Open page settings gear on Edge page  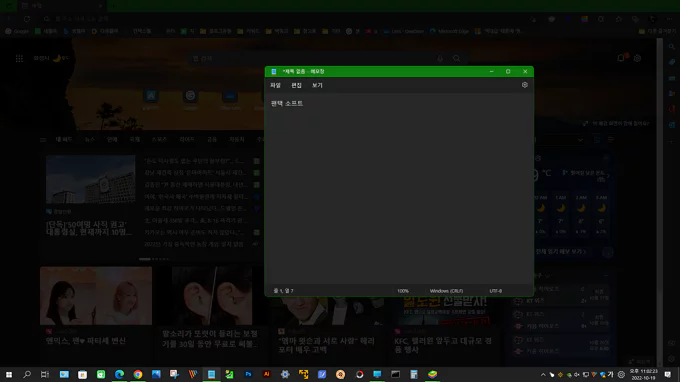638,58
